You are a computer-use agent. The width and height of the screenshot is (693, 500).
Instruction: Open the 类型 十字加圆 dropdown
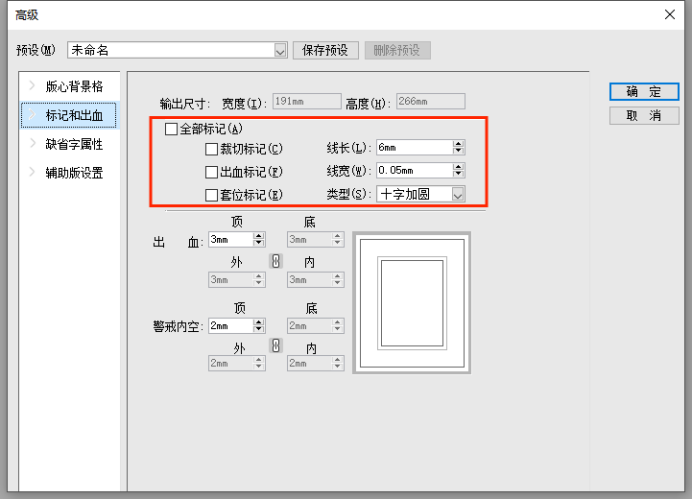458,195
